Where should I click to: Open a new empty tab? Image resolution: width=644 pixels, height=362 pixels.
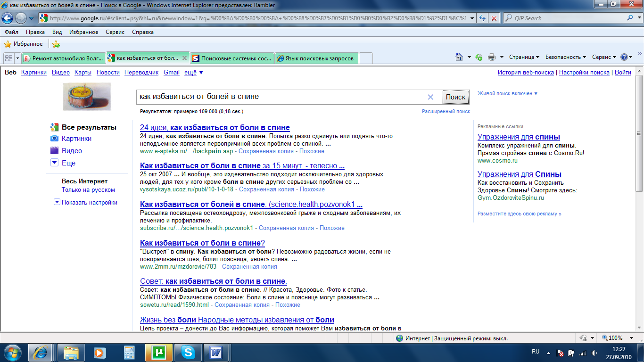(x=366, y=58)
